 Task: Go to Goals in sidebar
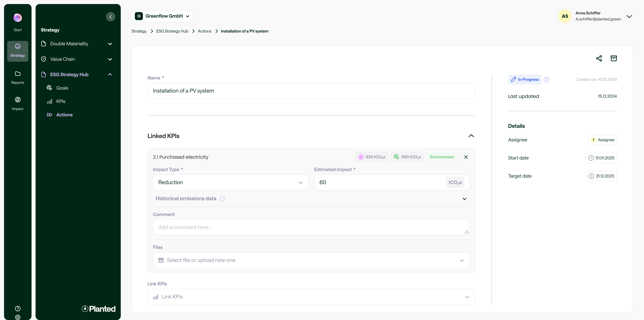58,88
